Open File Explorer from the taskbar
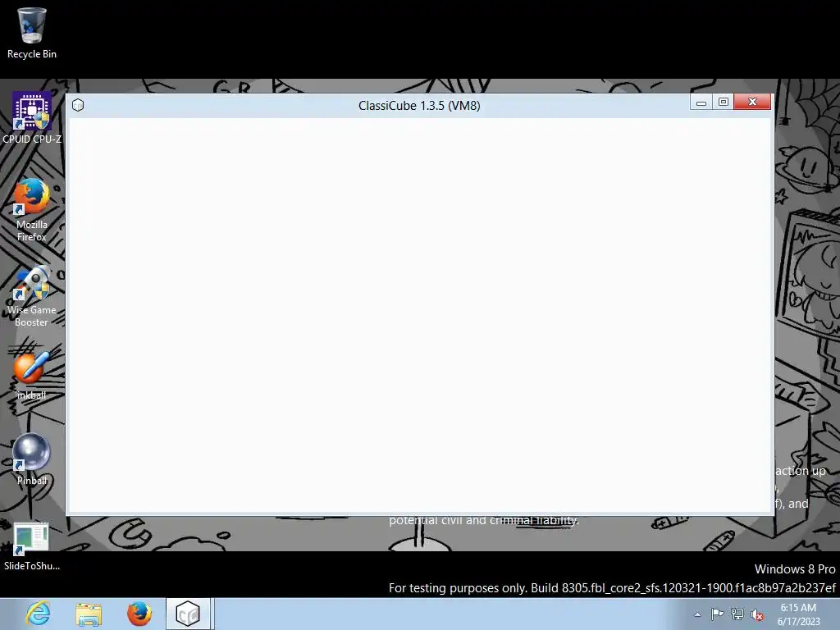Screen dimensions: 840x630 [89, 614]
